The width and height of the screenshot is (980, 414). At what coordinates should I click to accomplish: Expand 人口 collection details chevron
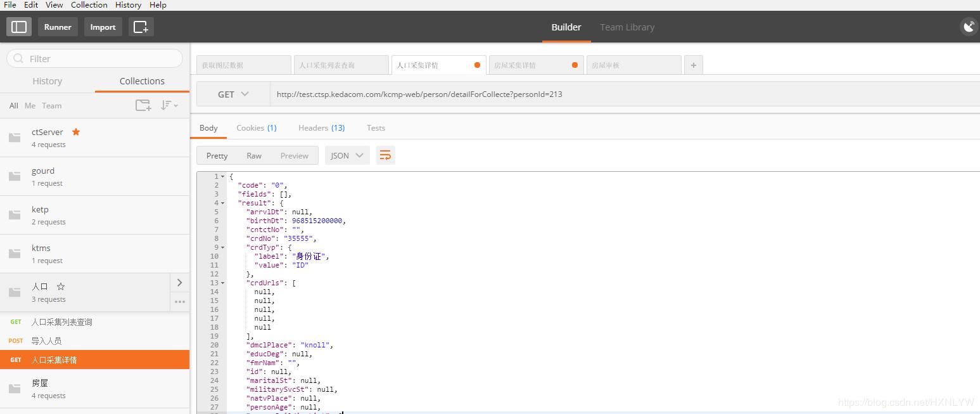coord(180,283)
